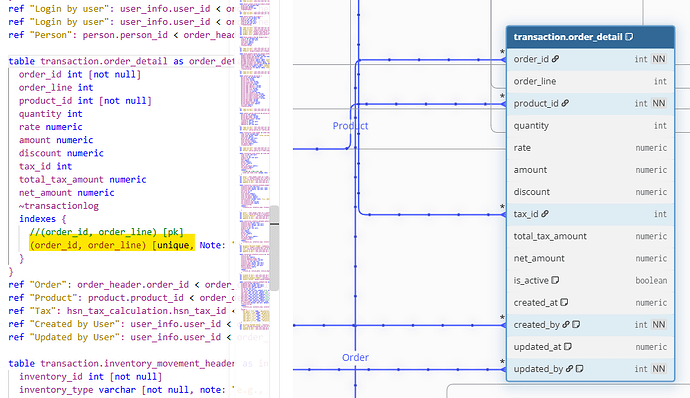690x398 pixels.
Task: Select the total_tax_amount row in diagram table
Action: pos(591,236)
